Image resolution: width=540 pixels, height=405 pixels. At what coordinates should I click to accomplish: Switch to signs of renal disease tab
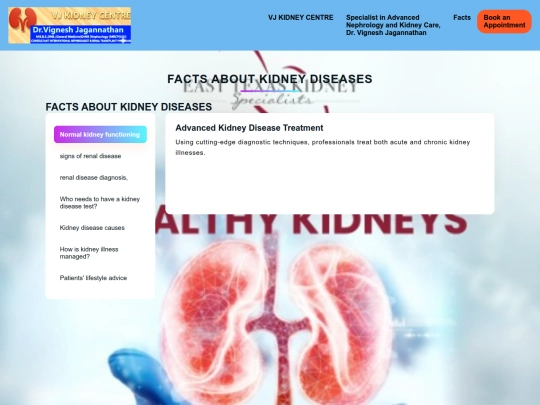click(x=100, y=156)
